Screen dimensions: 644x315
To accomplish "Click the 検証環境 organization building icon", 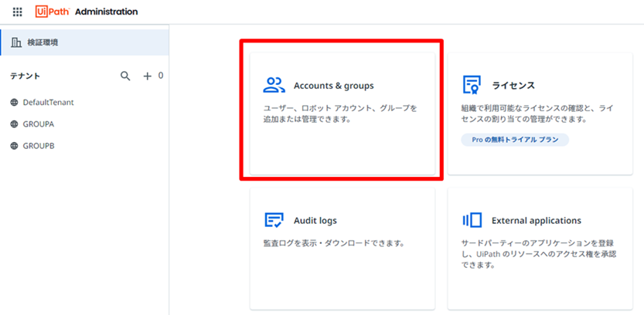I will 16,42.
